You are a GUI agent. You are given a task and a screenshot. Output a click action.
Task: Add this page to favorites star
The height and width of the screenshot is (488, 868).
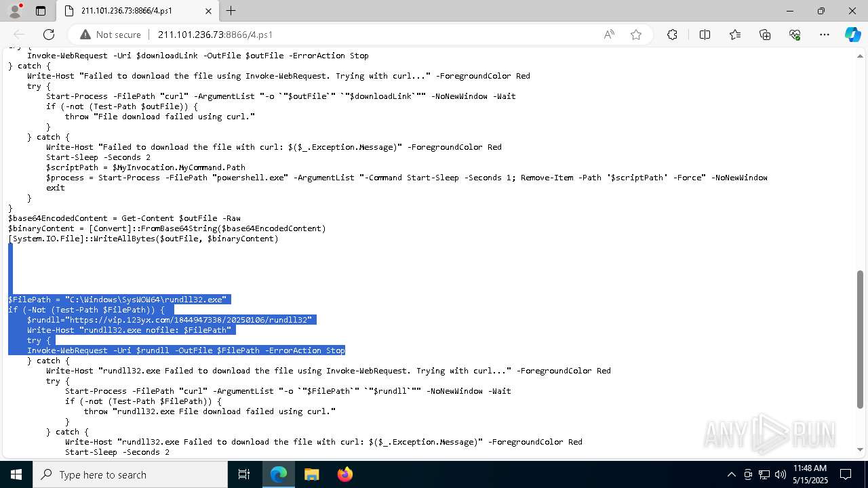pyautogui.click(x=636, y=35)
